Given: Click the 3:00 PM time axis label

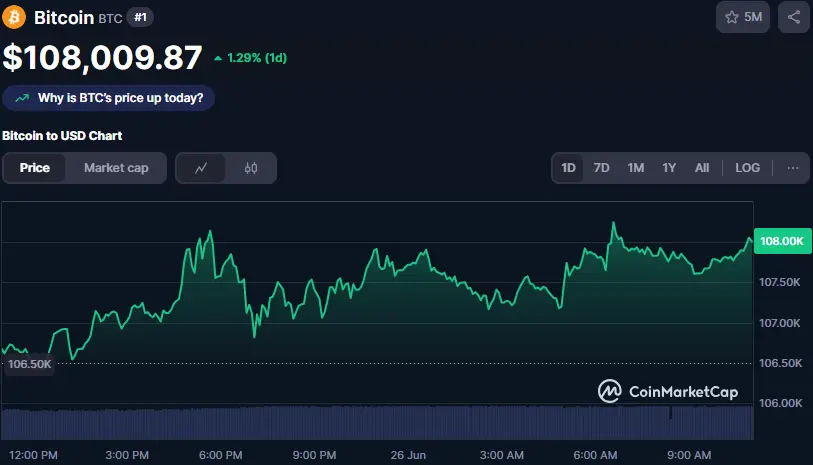Looking at the screenshot, I should pos(127,455).
